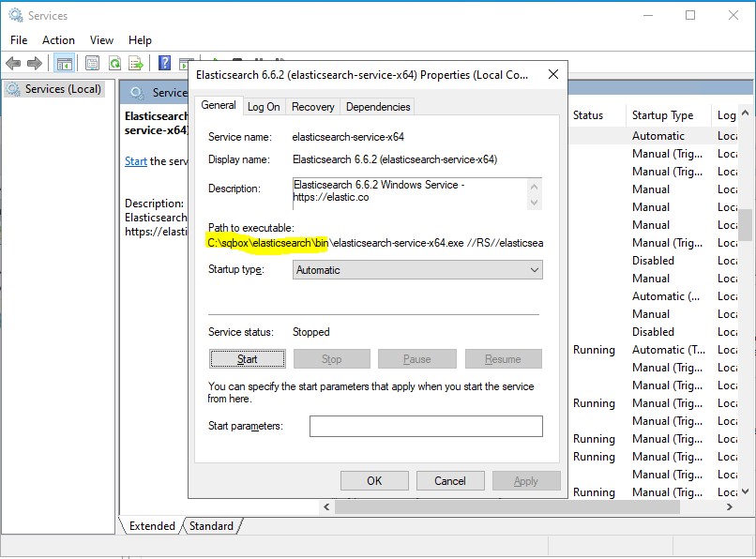
Task: Expand the Startup type dropdown
Action: click(x=417, y=269)
